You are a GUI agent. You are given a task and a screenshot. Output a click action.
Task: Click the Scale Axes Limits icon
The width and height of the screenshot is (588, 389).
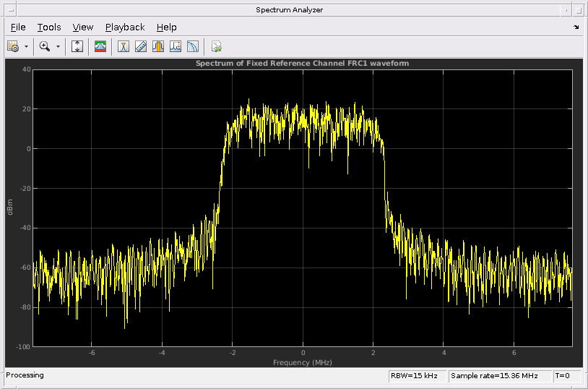pos(77,46)
